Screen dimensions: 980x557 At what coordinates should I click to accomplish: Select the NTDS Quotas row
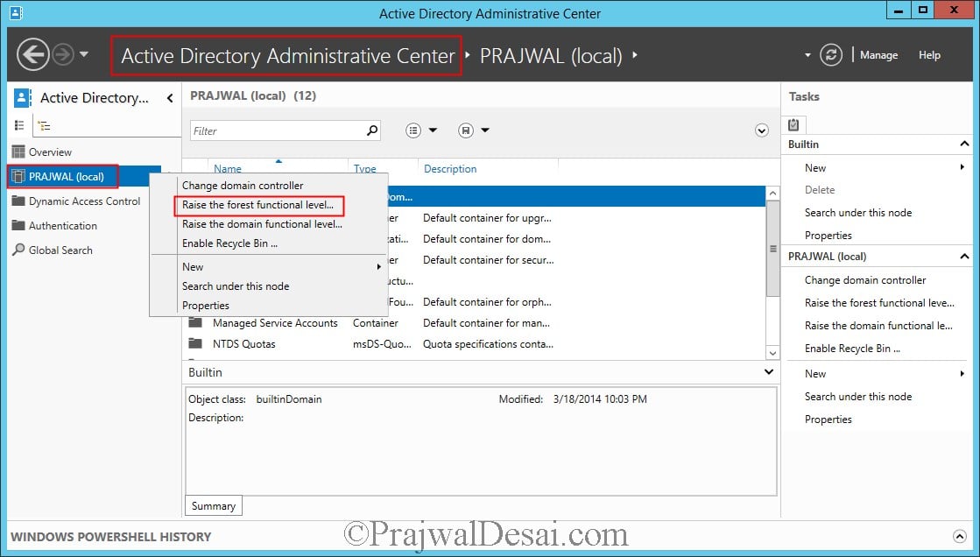[x=475, y=344]
